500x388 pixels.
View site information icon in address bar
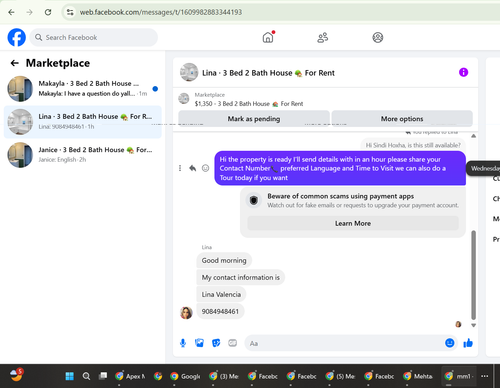tap(70, 12)
